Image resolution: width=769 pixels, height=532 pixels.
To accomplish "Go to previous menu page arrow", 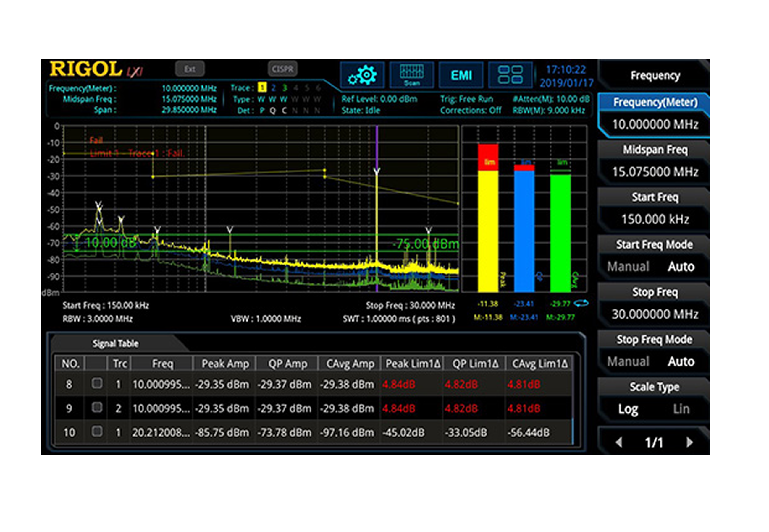I will pyautogui.click(x=619, y=442).
